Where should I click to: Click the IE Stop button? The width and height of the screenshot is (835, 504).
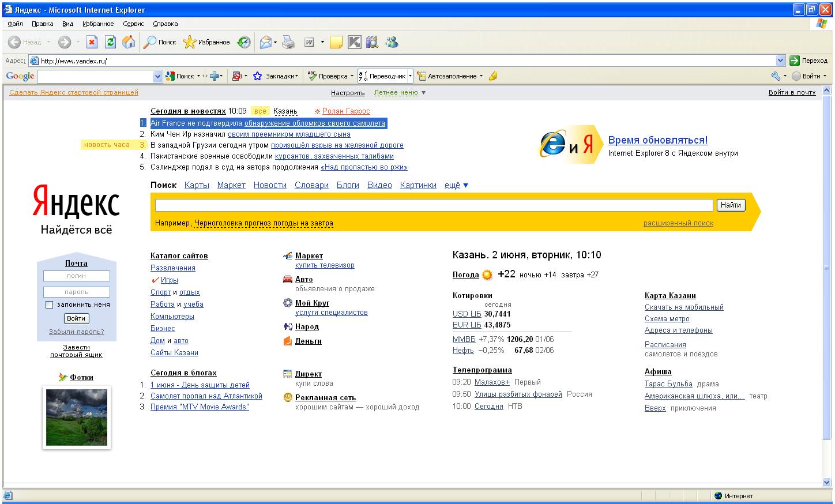92,42
